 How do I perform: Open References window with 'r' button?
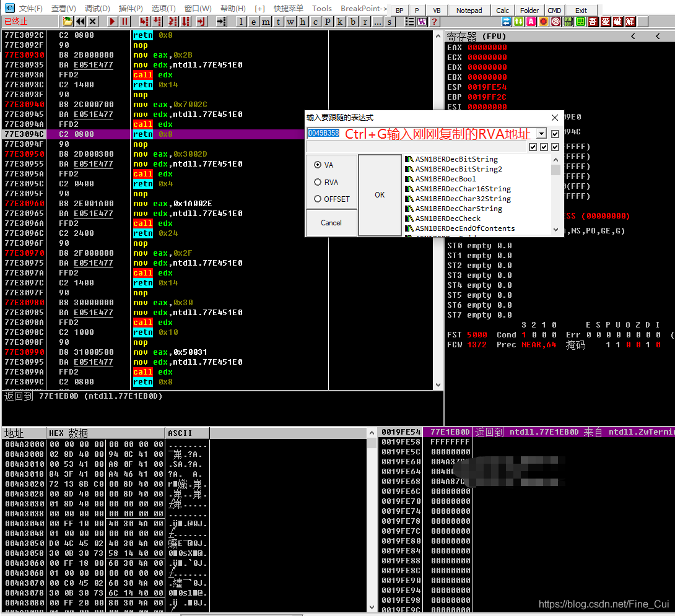coord(365,22)
